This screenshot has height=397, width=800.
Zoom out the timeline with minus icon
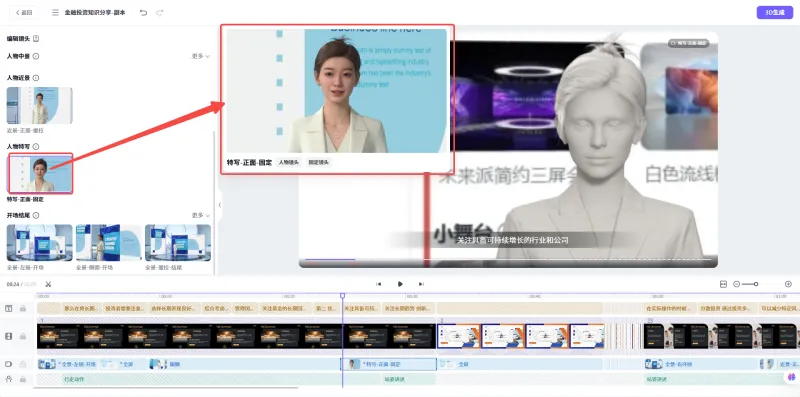click(x=736, y=284)
